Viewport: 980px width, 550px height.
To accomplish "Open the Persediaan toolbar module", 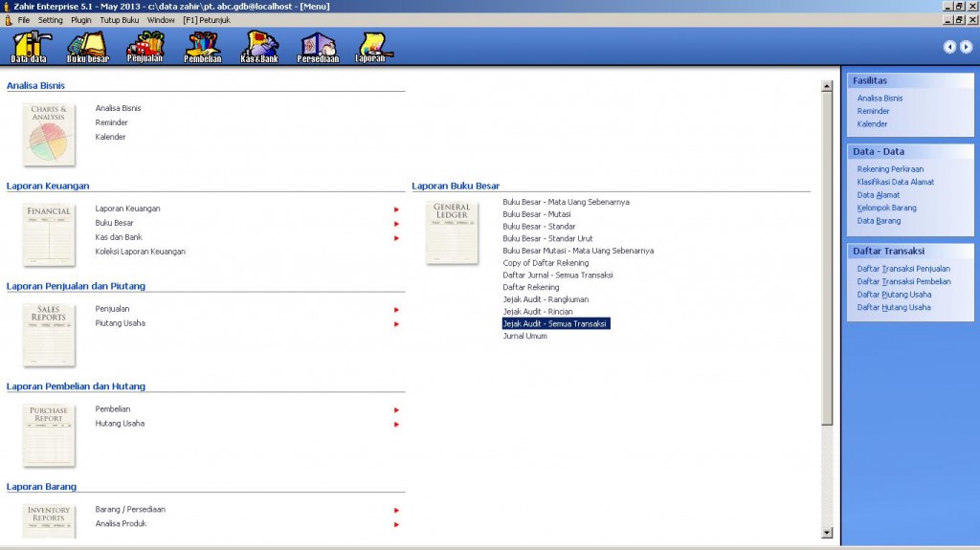I will click(318, 47).
